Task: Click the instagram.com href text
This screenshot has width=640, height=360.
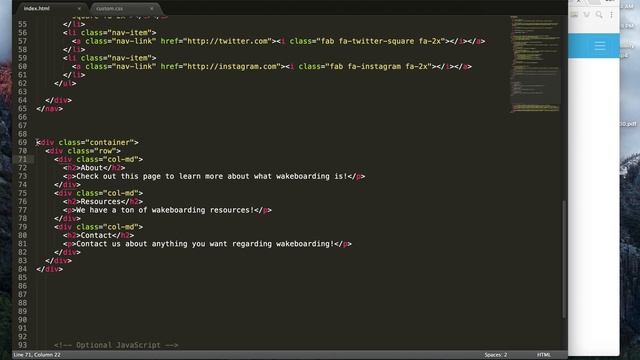Action: pos(232,66)
